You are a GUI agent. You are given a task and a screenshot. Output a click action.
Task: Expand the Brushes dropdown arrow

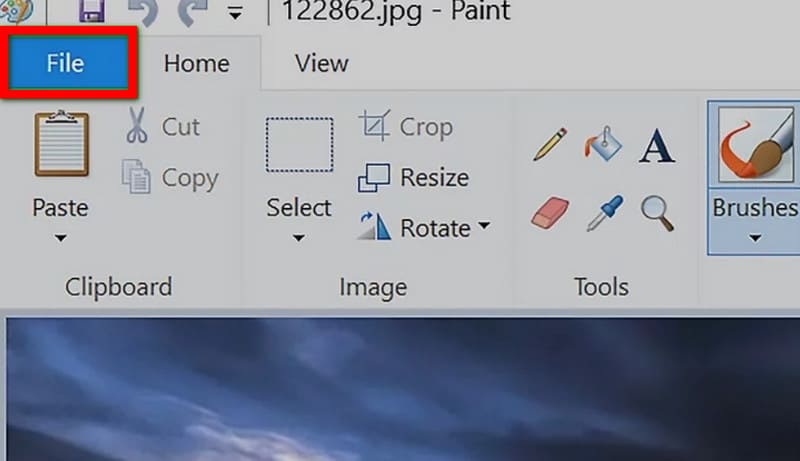[755, 238]
